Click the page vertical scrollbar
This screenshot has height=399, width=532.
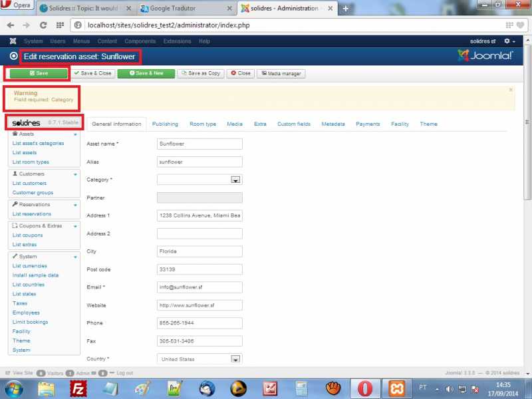point(527,166)
